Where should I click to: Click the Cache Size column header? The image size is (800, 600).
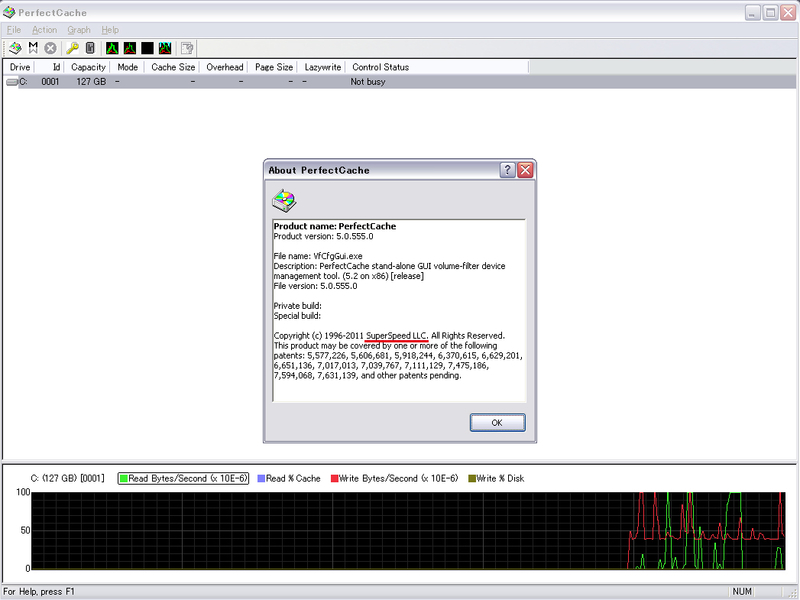point(172,67)
